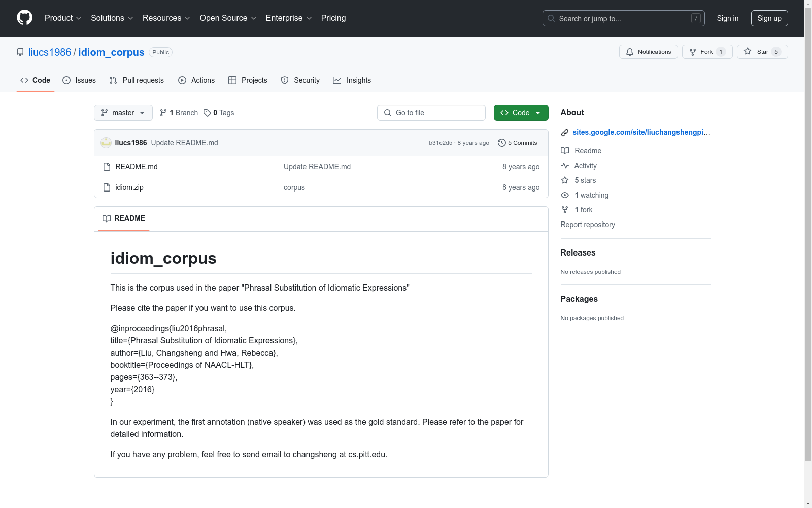The image size is (812, 508).
Task: Click the page vertical scrollbar
Action: pos(808,234)
